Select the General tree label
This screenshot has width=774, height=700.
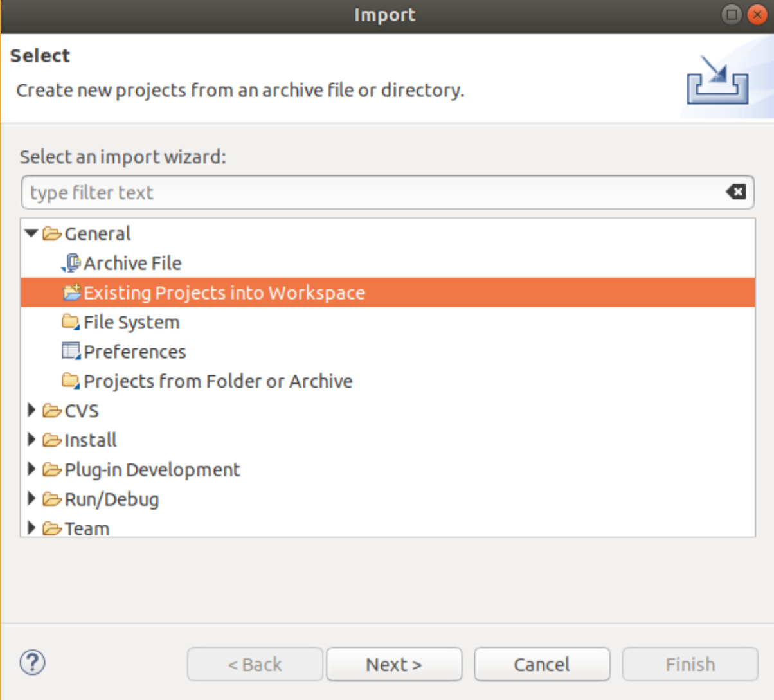click(98, 233)
